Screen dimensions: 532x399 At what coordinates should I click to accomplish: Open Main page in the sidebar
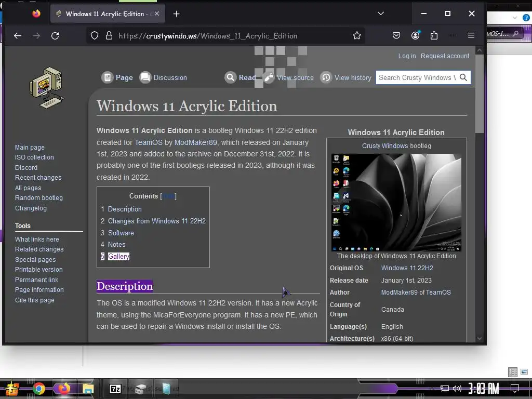click(x=30, y=147)
